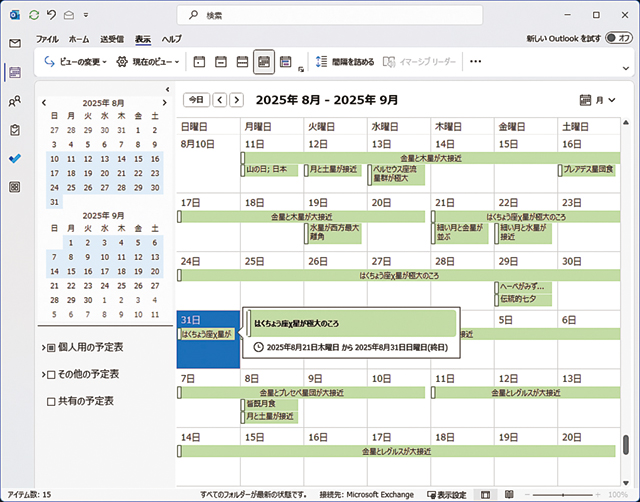Image resolution: width=640 pixels, height=502 pixels.
Task: Open the People contacts icon in sidebar
Action: tap(15, 101)
